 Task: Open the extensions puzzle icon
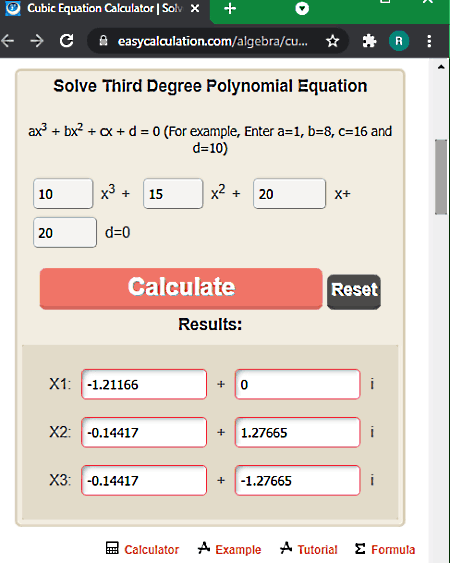(369, 41)
